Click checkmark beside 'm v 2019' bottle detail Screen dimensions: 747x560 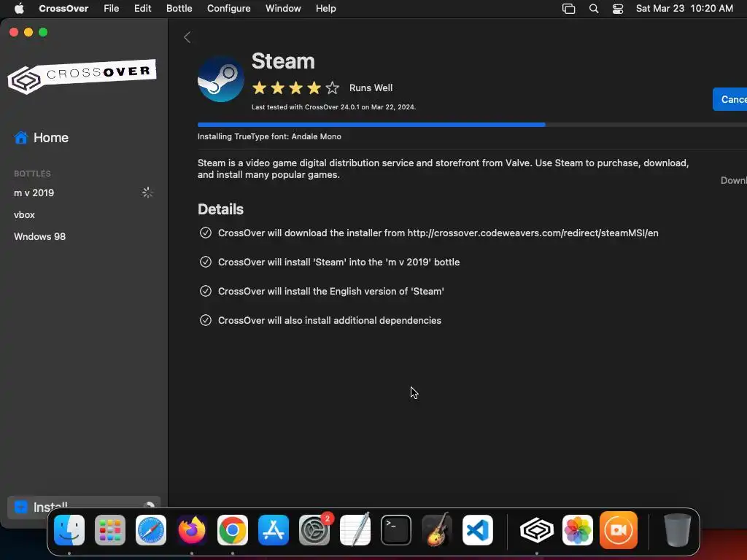(205, 262)
